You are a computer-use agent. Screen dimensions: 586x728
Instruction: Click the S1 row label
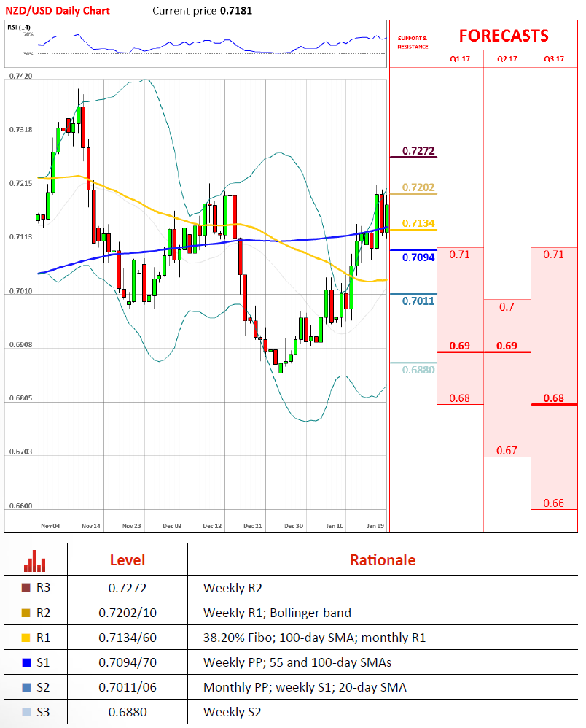pos(43,662)
